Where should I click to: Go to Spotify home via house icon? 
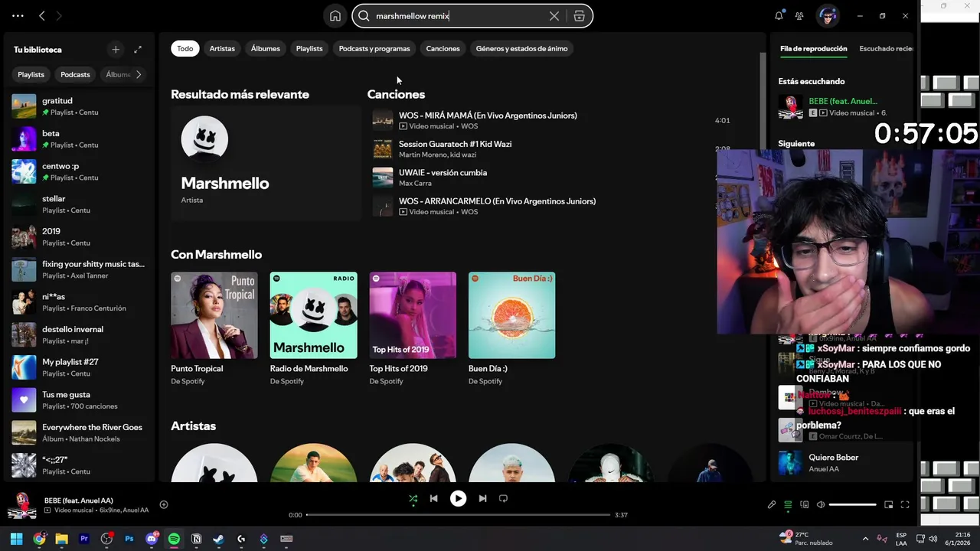335,16
